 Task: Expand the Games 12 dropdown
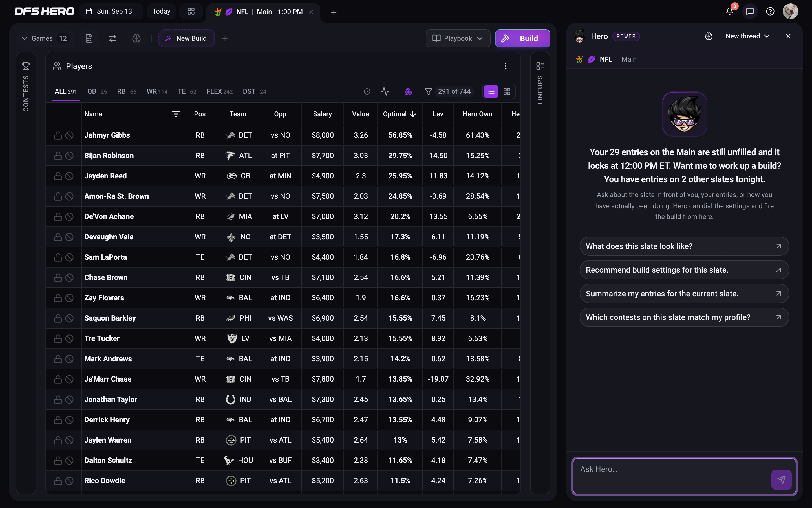(x=44, y=38)
